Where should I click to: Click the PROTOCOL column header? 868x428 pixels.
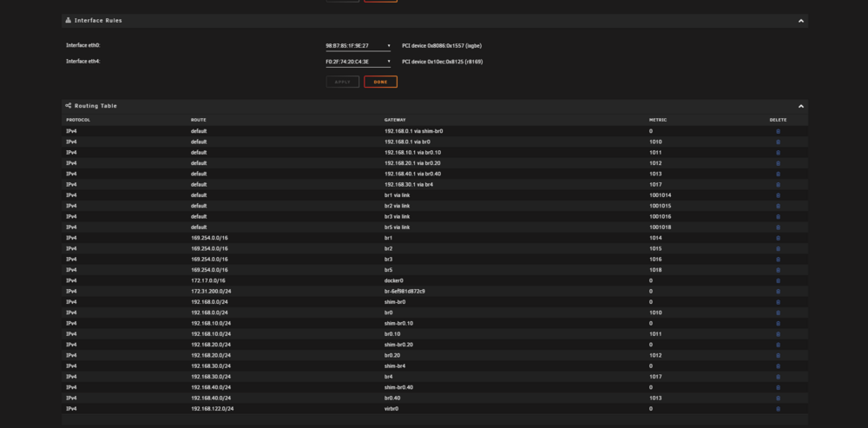click(x=78, y=120)
